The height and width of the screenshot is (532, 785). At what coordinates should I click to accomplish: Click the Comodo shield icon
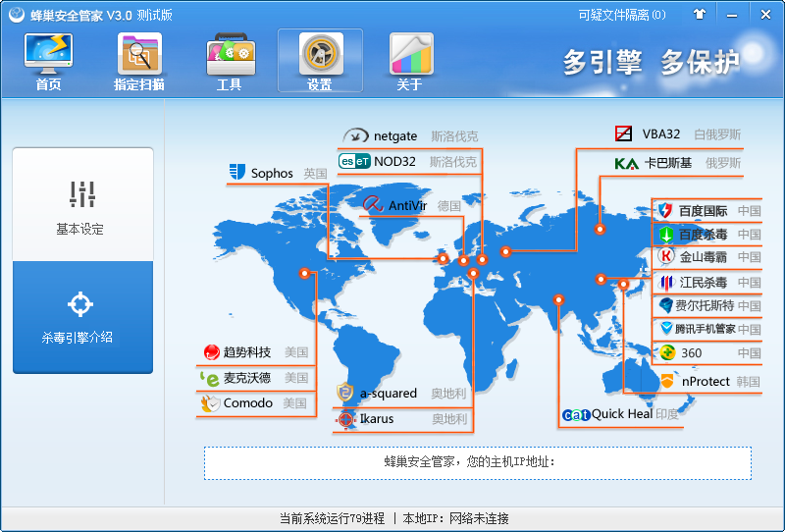pos(211,403)
